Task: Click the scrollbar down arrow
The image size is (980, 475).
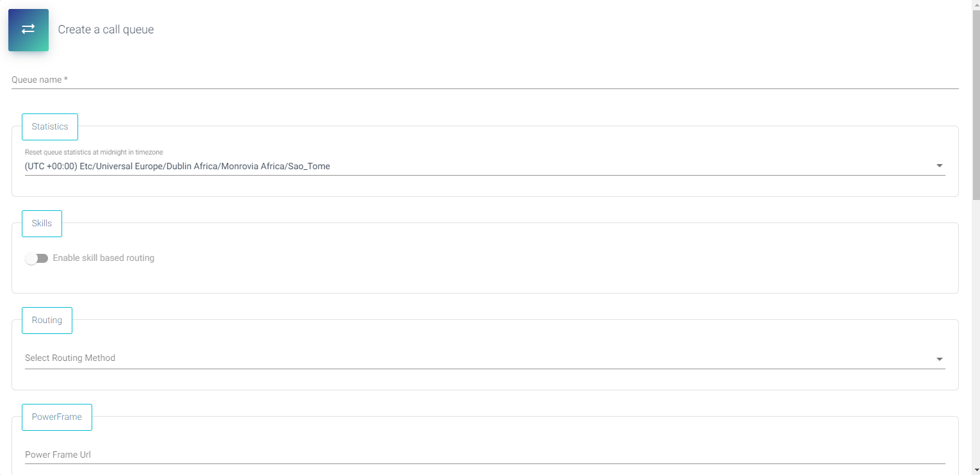Action: (x=976, y=471)
